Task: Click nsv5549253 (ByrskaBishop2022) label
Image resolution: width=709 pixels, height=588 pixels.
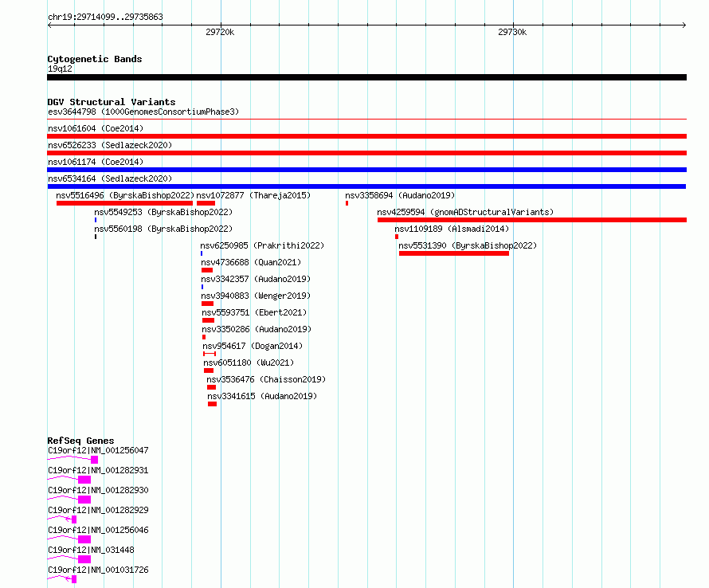Action: tap(163, 212)
